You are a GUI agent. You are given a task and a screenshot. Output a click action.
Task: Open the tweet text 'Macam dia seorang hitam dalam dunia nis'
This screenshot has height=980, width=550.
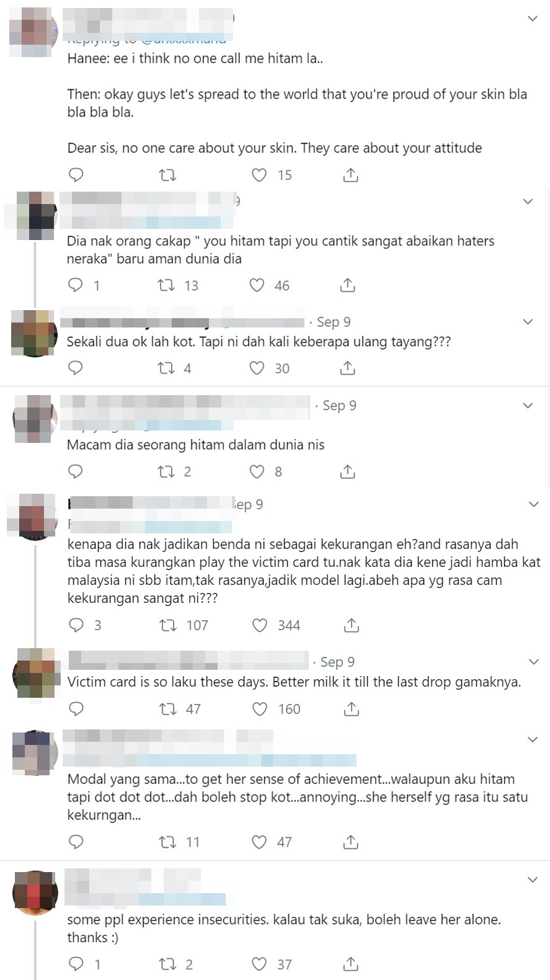[x=195, y=445]
